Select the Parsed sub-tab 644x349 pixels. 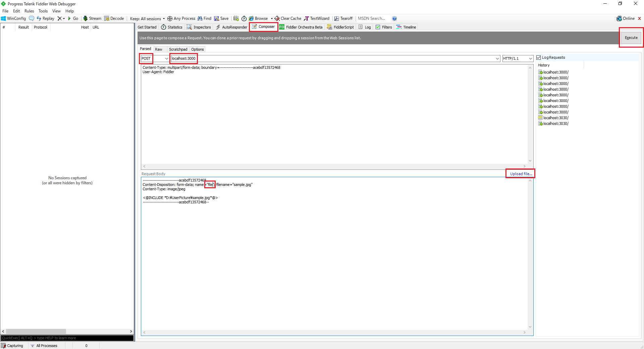point(146,49)
